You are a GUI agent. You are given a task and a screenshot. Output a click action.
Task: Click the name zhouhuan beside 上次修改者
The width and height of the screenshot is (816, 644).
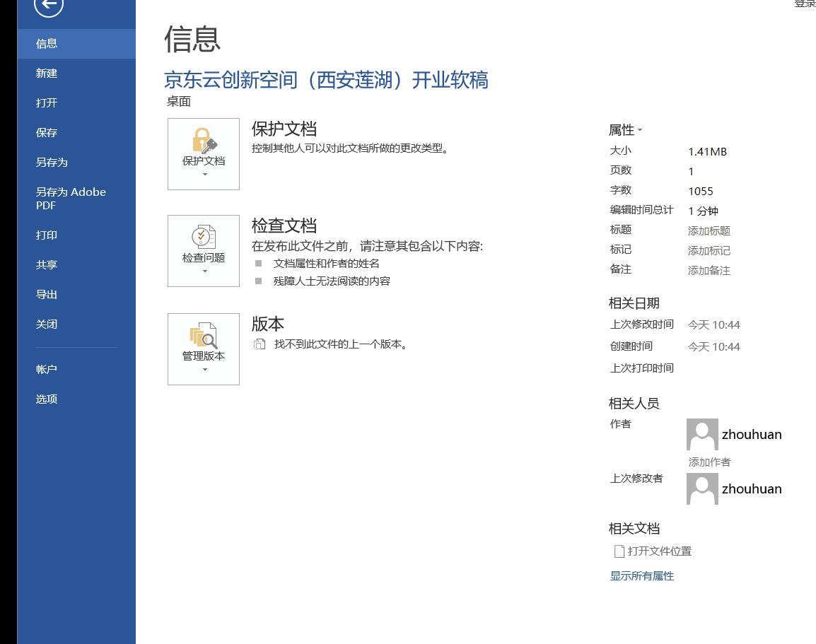coord(752,488)
